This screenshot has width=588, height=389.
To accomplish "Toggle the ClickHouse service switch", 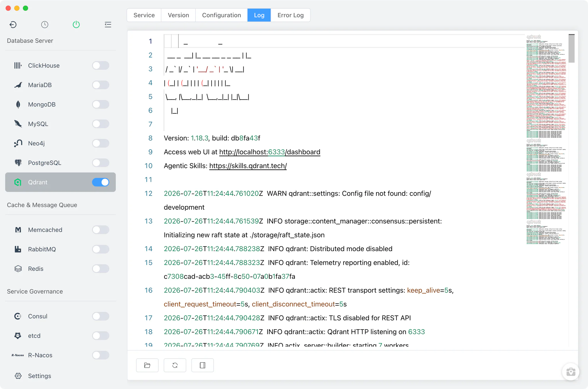I will [100, 66].
